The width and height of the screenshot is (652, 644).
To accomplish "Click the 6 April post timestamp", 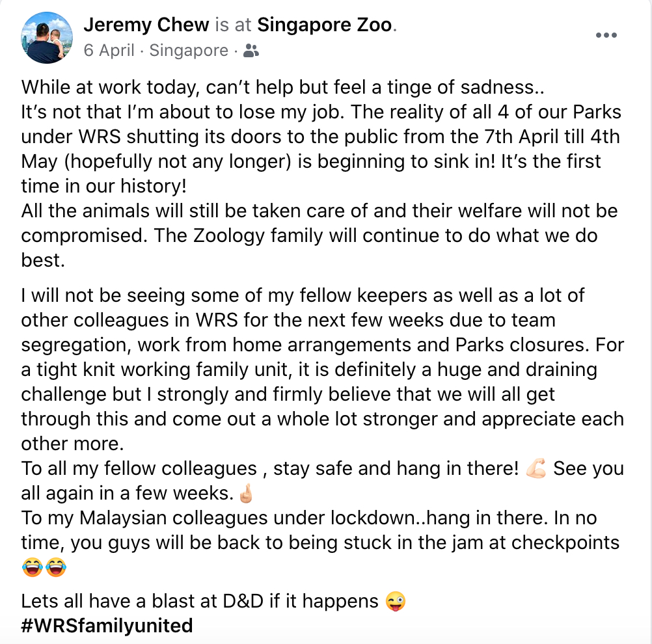I will pos(109,51).
